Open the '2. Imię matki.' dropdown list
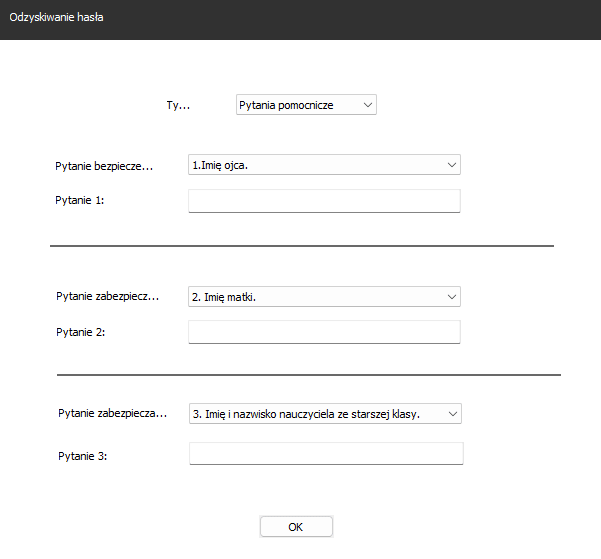Image resolution: width=601 pixels, height=559 pixels. click(x=324, y=297)
